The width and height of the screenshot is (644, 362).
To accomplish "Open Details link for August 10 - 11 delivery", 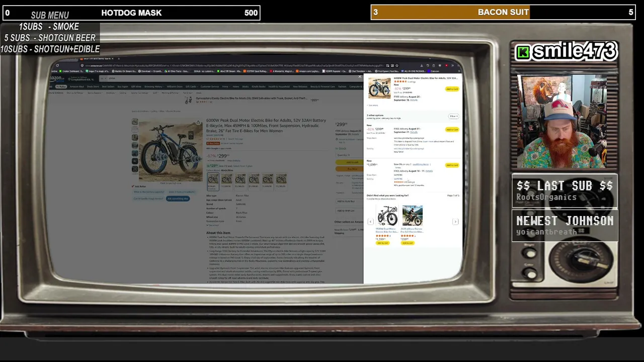I will pos(429,171).
